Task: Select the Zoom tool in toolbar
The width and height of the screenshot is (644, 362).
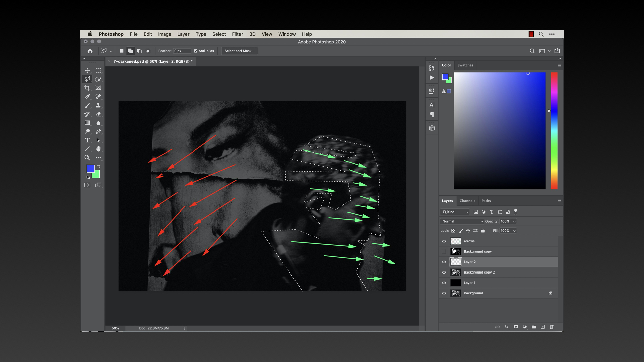Action: pos(87,158)
